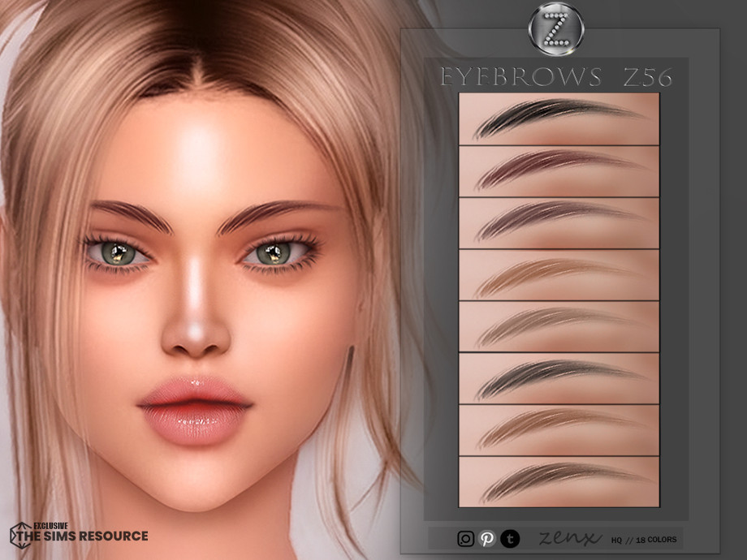Select the bottom dark gray eyebrow swatch
Image resolution: width=747 pixels, height=560 pixels.
coord(559,481)
